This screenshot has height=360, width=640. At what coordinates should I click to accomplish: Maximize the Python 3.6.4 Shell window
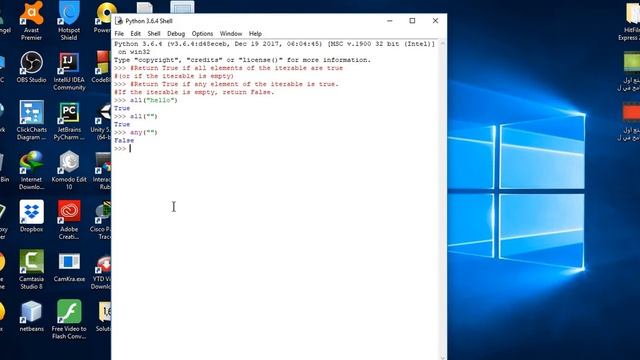[x=412, y=21]
